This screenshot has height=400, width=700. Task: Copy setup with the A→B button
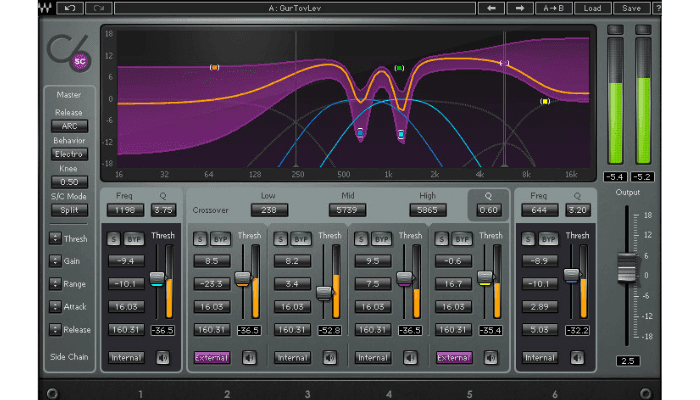553,8
